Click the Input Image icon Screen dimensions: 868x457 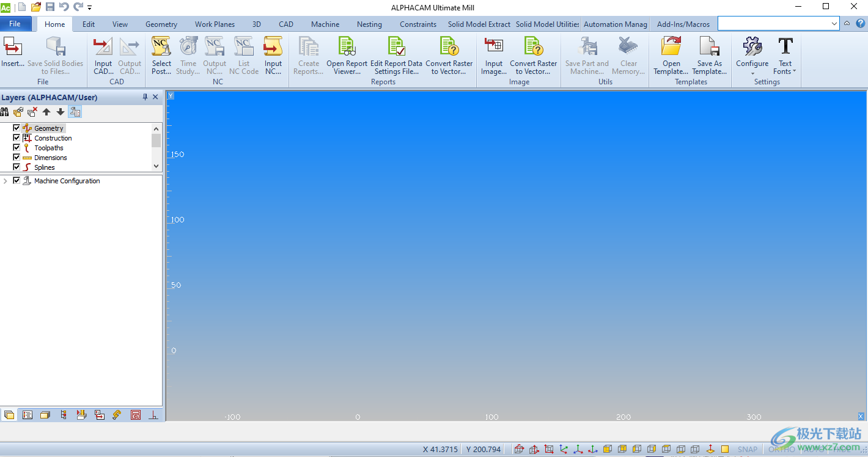pyautogui.click(x=494, y=56)
